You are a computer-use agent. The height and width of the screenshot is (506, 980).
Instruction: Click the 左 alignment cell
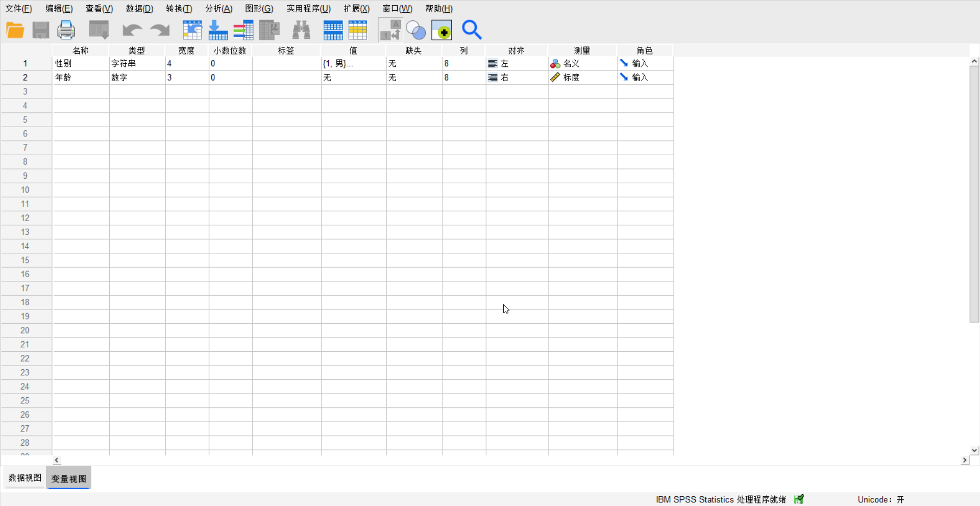(517, 64)
